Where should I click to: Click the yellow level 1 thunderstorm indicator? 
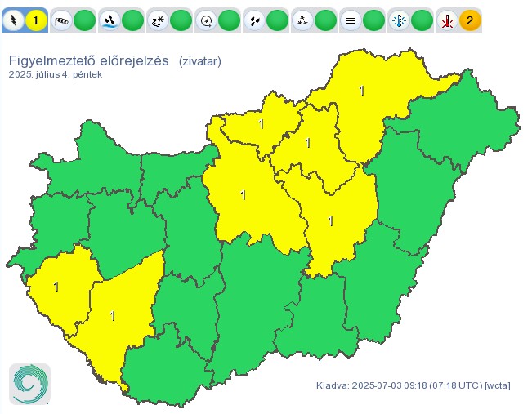coord(36,20)
